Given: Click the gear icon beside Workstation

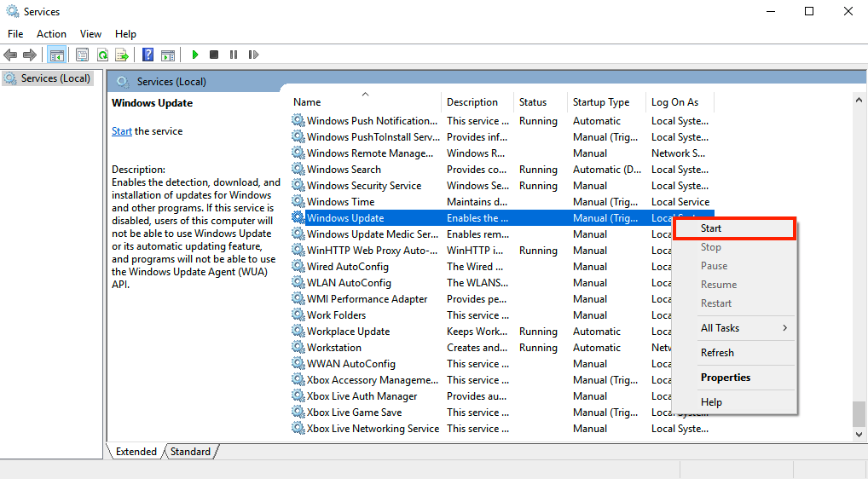Looking at the screenshot, I should point(298,347).
